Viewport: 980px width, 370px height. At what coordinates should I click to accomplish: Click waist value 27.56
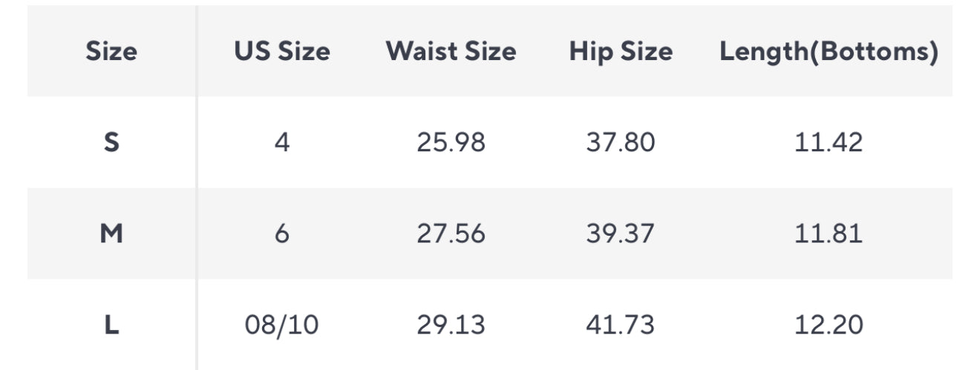[451, 234]
